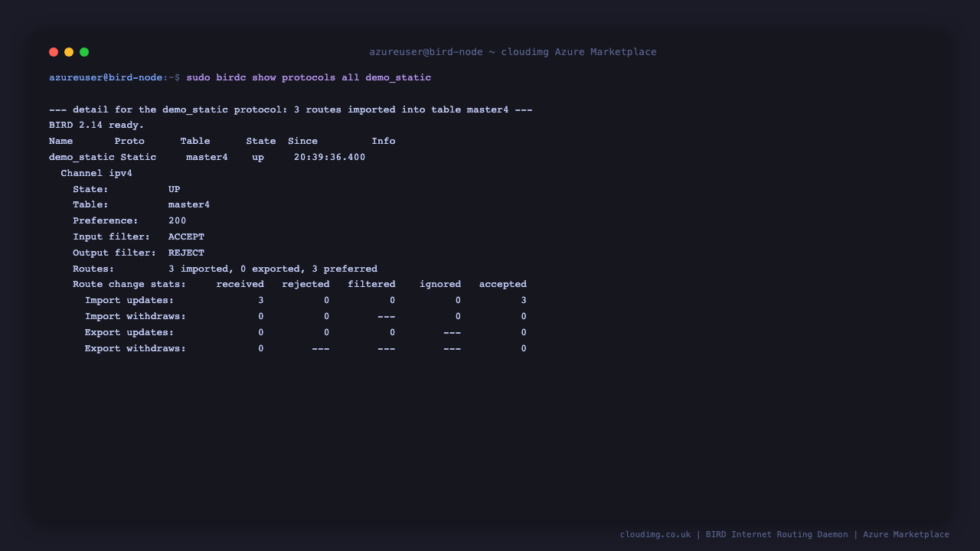Image resolution: width=980 pixels, height=551 pixels.
Task: Click the 'filtered' column header
Action: coord(371,284)
